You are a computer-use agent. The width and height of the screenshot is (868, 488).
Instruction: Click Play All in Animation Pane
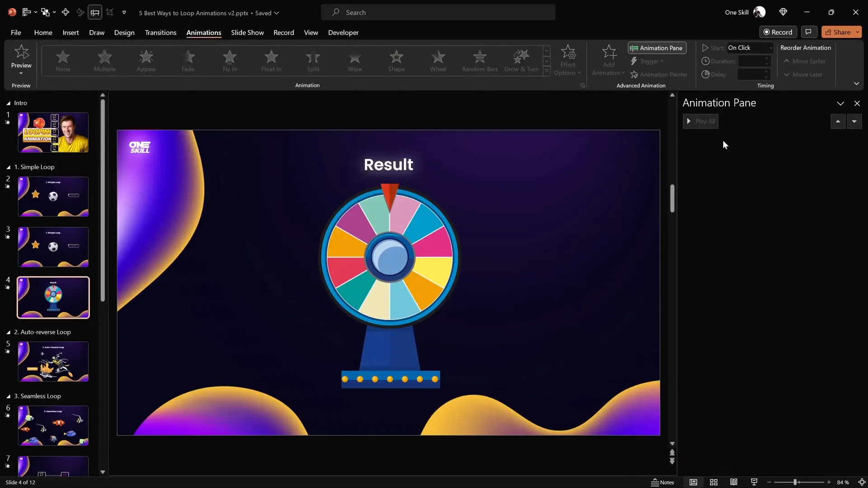700,121
